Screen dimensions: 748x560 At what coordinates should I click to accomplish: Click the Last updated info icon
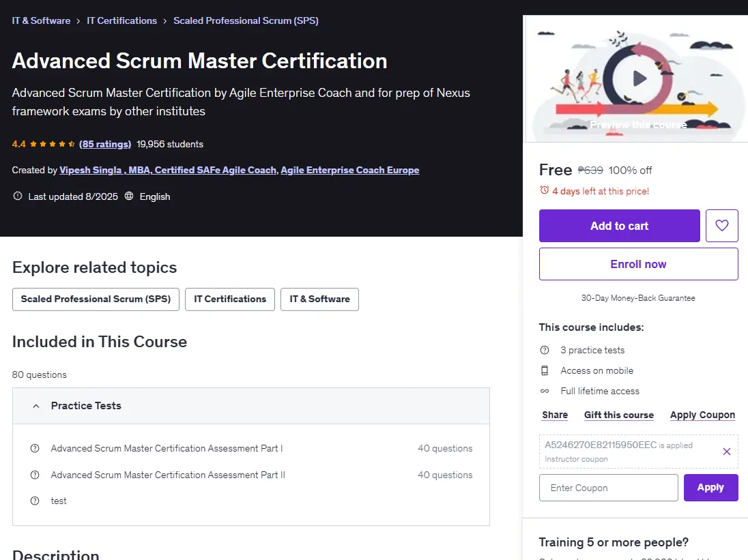[18, 196]
